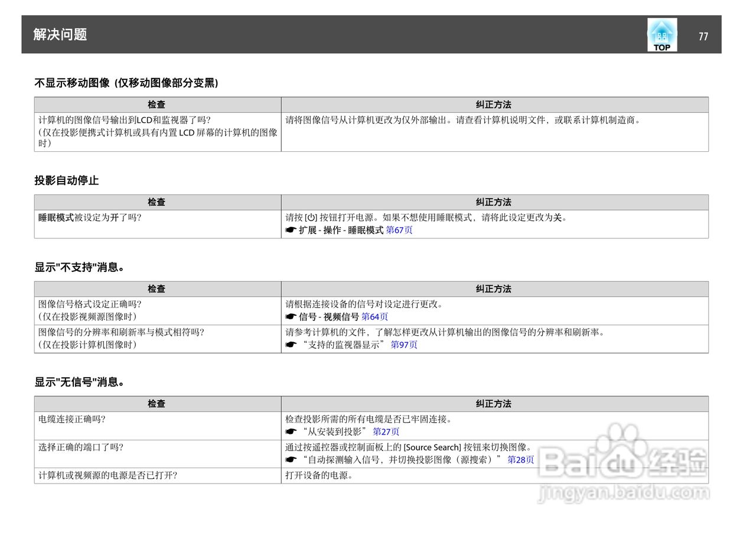Click cell 睡眠模式被设定为开了吗?
The width and height of the screenshot is (756, 535).
click(158, 224)
